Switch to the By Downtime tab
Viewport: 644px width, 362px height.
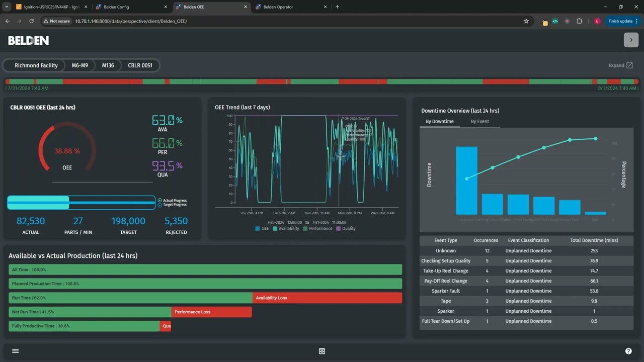[439, 121]
